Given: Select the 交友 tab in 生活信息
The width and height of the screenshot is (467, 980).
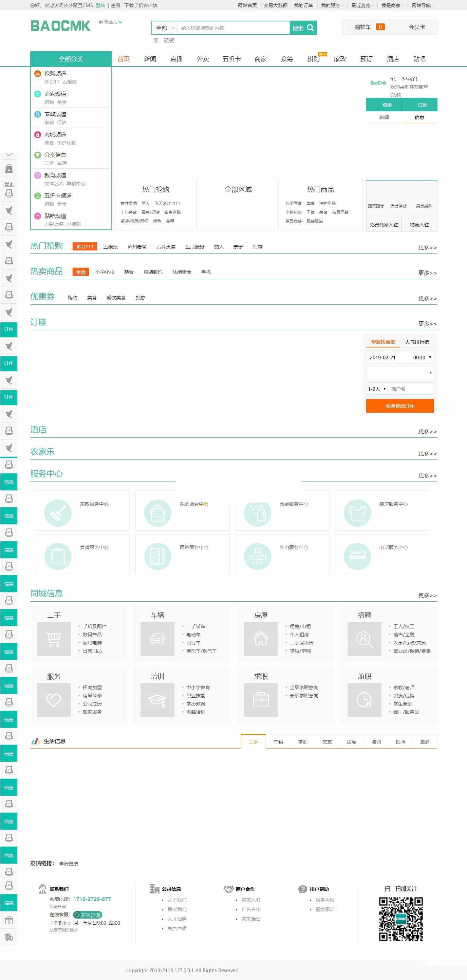Looking at the screenshot, I should pos(327,741).
